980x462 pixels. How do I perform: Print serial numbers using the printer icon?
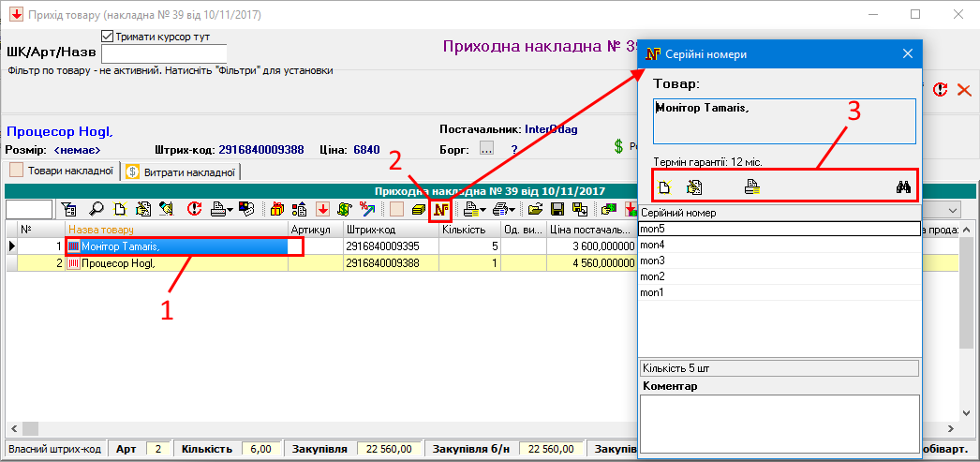pyautogui.click(x=752, y=186)
